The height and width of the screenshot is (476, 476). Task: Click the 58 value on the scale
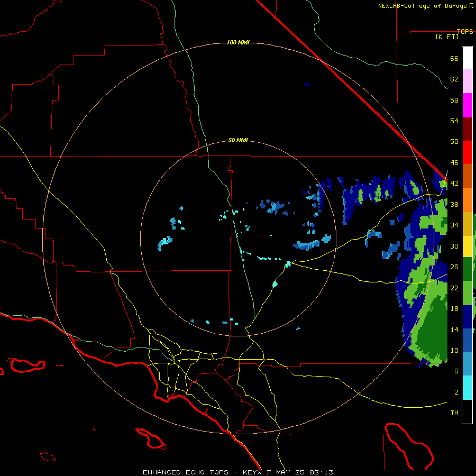[454, 100]
